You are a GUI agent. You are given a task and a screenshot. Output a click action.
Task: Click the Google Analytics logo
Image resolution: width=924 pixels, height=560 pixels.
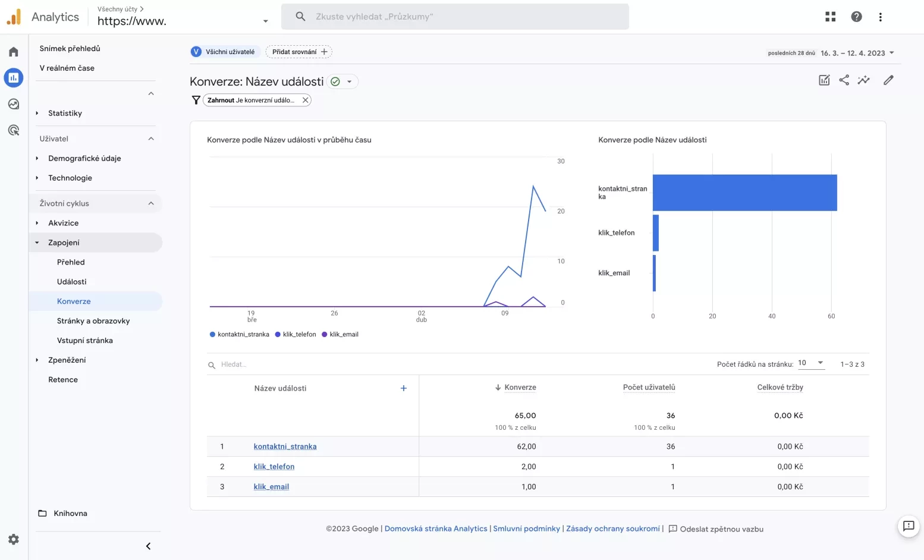pyautogui.click(x=14, y=17)
